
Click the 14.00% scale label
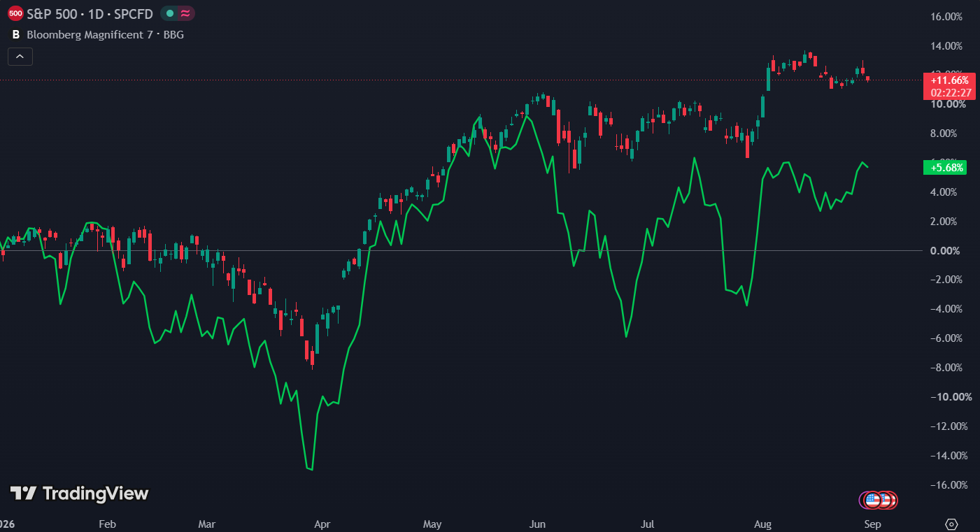coord(948,46)
